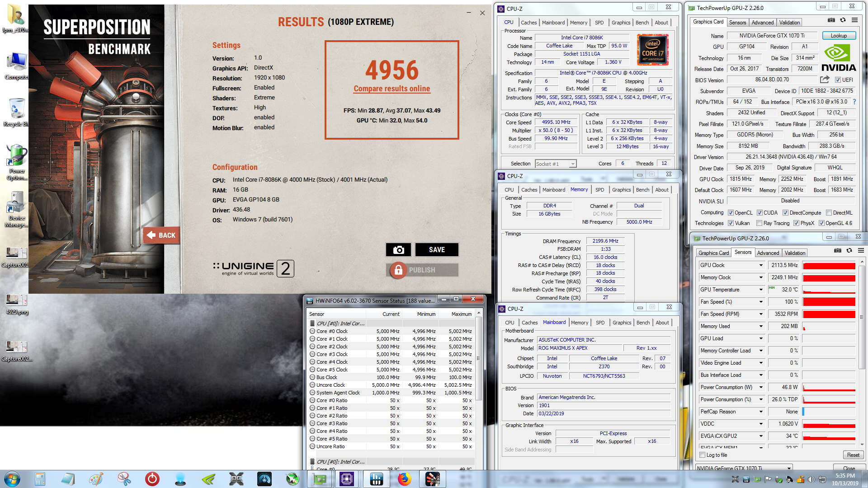
Task: Click the NVIDIA logo in GPU-Z
Action: [839, 58]
